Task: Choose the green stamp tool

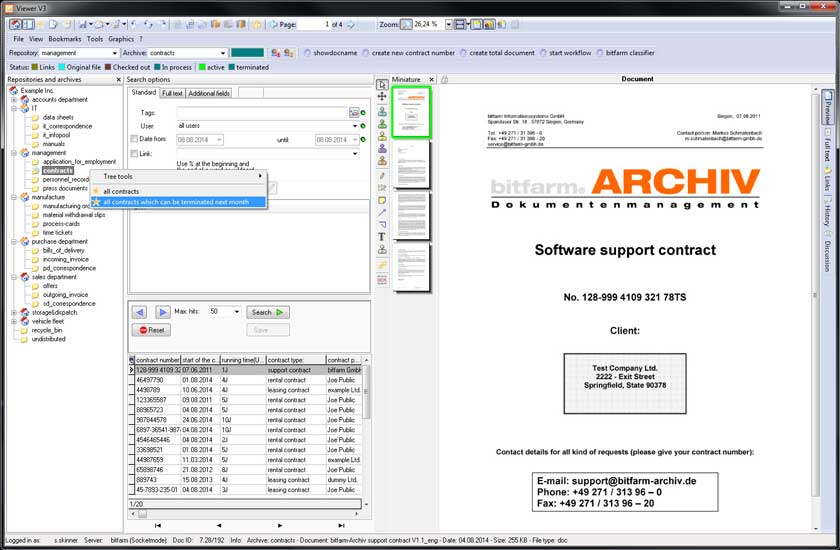Action: 382,124
